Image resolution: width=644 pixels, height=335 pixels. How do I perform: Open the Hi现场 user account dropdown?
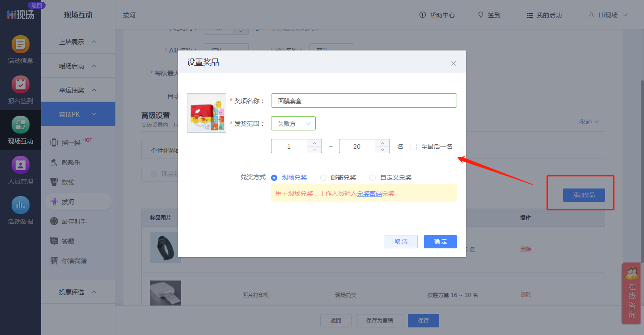coord(608,15)
